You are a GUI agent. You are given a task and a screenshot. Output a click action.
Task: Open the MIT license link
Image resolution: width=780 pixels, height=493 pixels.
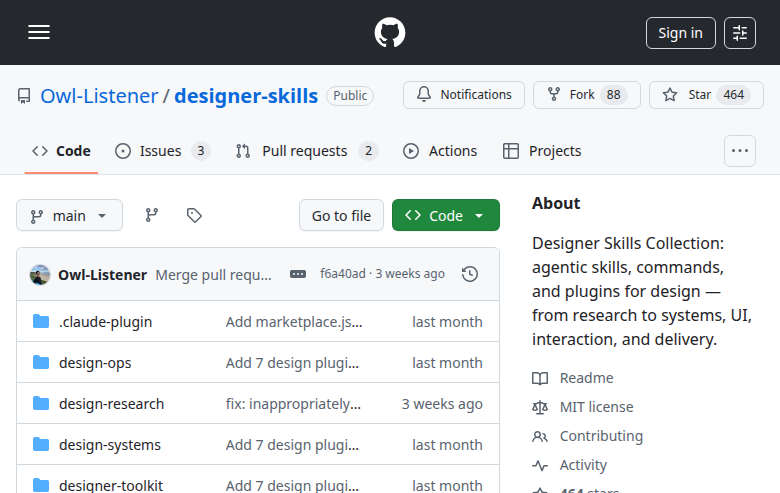coord(596,407)
